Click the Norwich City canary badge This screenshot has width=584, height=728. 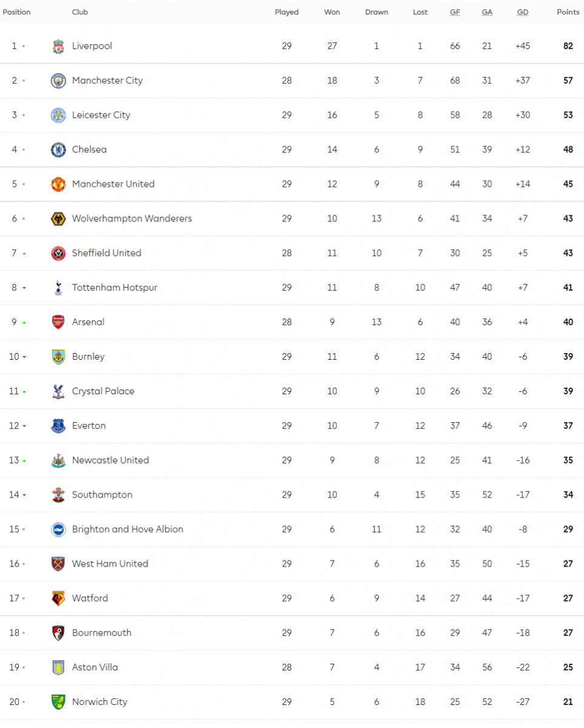(58, 703)
